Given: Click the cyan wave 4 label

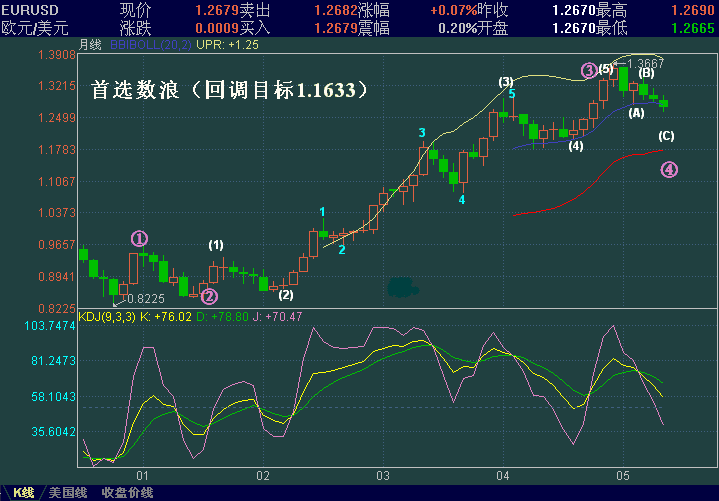Looking at the screenshot, I should pyautogui.click(x=462, y=200).
